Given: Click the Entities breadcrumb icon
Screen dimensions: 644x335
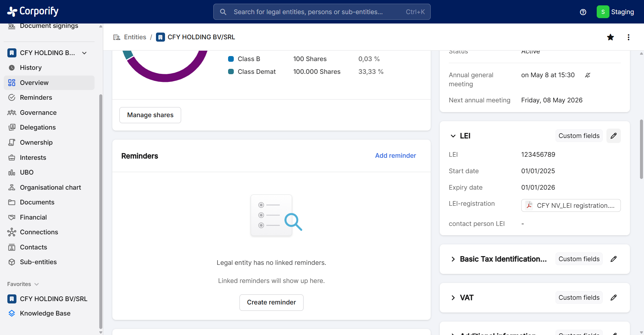Looking at the screenshot, I should pyautogui.click(x=117, y=37).
